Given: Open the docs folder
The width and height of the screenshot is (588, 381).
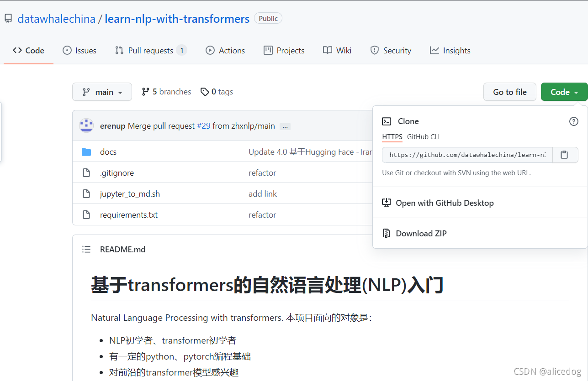Looking at the screenshot, I should [x=108, y=152].
